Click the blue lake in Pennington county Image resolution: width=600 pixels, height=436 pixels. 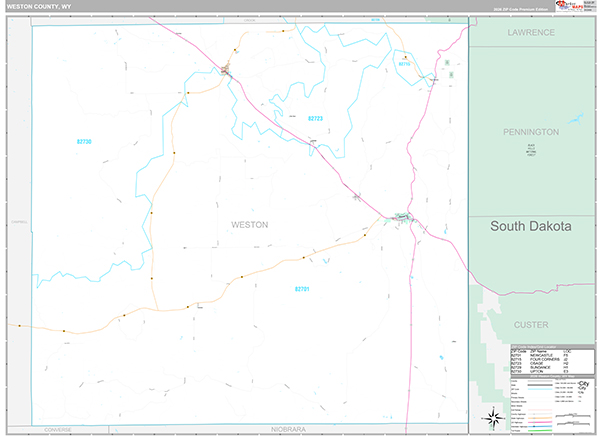coord(576,119)
